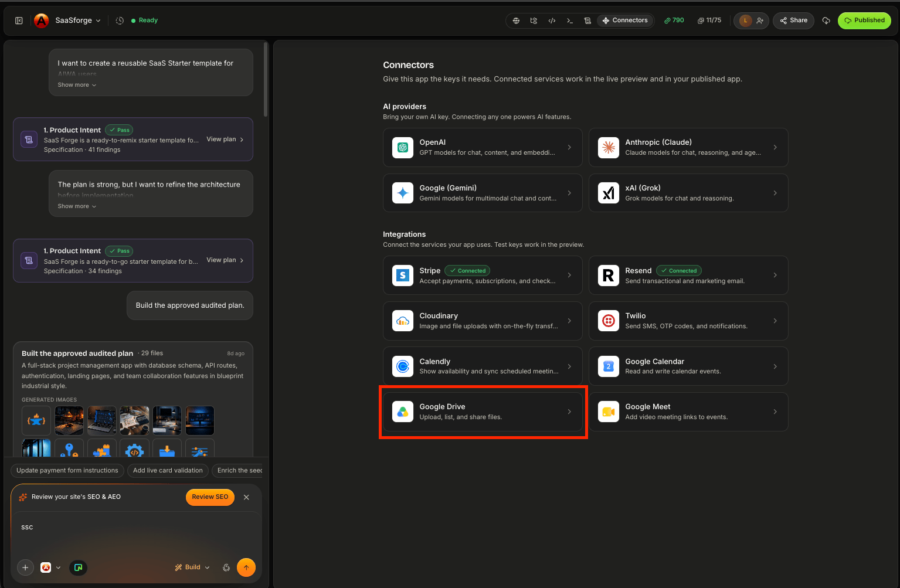Open View plan for the 34 findings specification
The image size is (900, 588).
tap(225, 260)
